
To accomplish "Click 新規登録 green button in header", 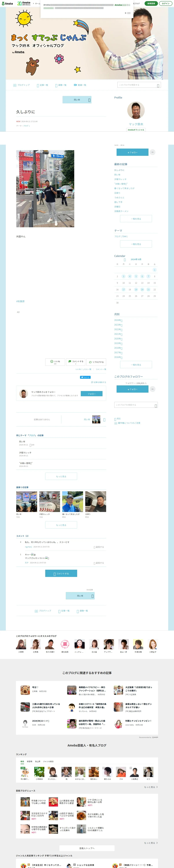I will (151, 3).
